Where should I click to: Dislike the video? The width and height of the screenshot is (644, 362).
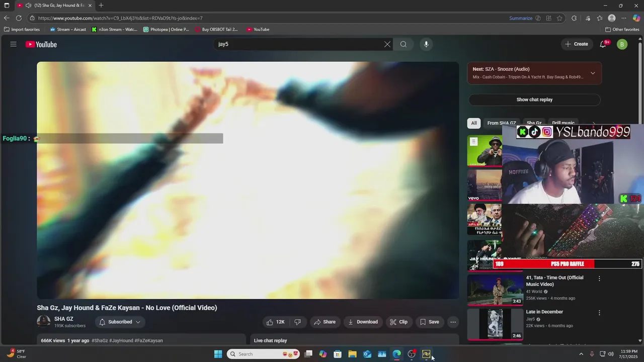pos(298,322)
